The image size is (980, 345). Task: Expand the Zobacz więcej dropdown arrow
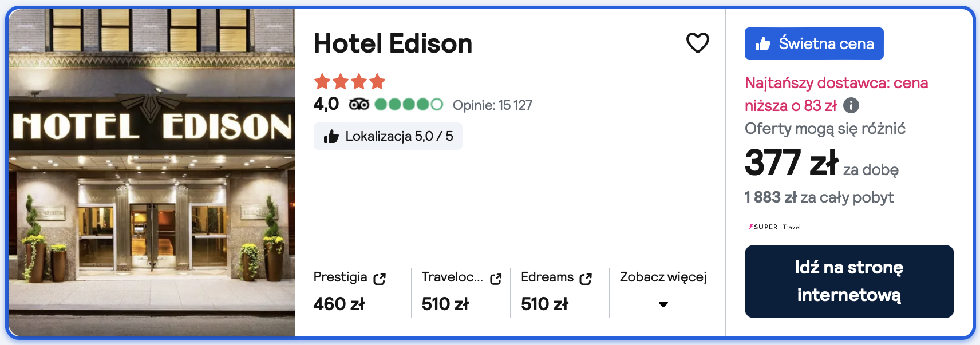click(663, 304)
